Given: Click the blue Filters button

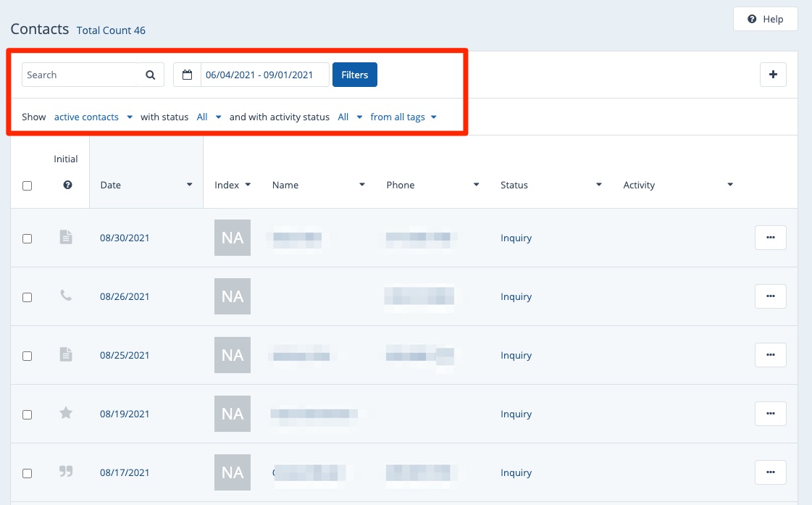Looking at the screenshot, I should tap(355, 75).
